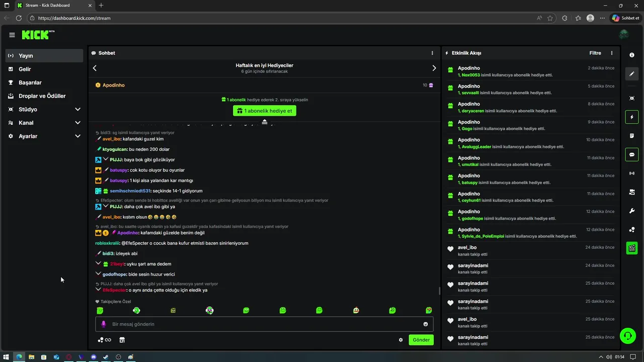Click the green clapperboard icon in the right sidebar

point(632,248)
